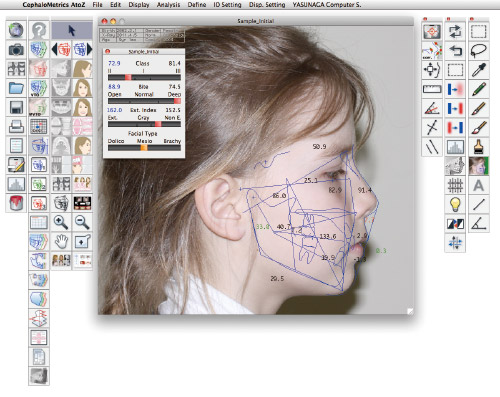500x397 pixels.
Task: Click the black-white invert contrast icon
Action: [x=455, y=223]
